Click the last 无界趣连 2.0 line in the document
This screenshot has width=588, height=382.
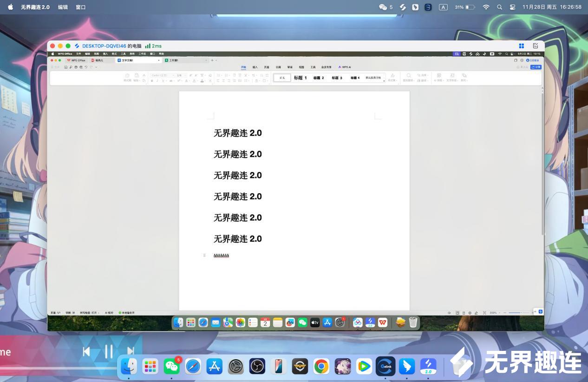click(x=237, y=239)
